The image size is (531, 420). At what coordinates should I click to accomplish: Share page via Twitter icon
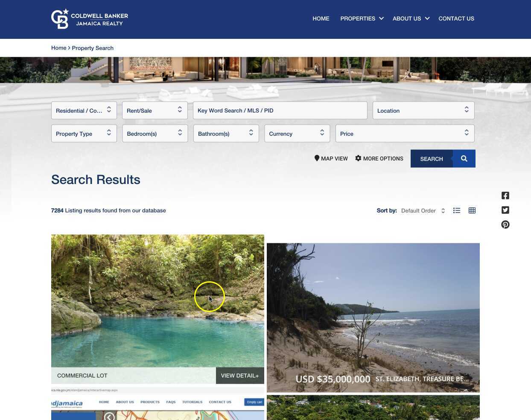[x=505, y=210]
